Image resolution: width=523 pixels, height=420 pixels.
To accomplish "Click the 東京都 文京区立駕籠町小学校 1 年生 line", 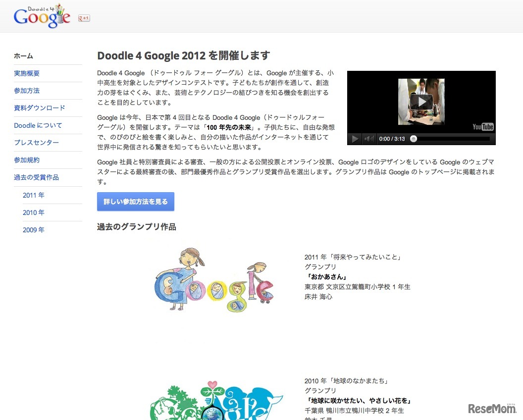I will coord(358,287).
